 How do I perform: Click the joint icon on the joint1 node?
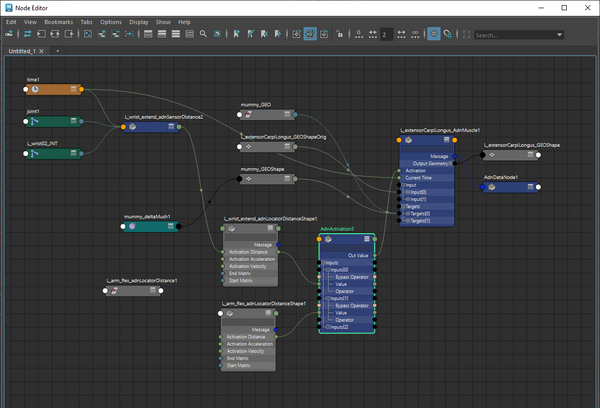[x=36, y=122]
